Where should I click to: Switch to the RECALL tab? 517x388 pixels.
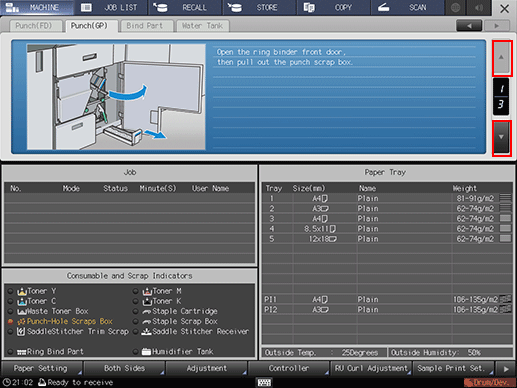185,7
